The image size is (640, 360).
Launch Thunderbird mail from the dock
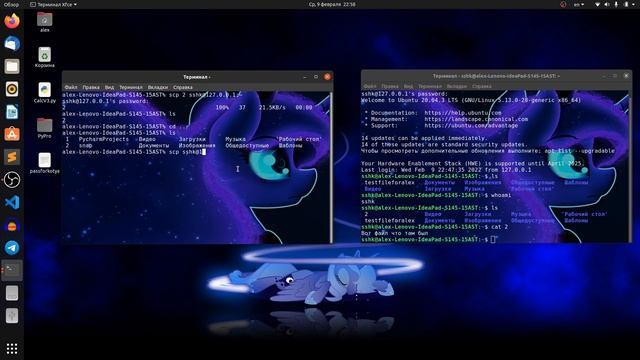(x=12, y=44)
